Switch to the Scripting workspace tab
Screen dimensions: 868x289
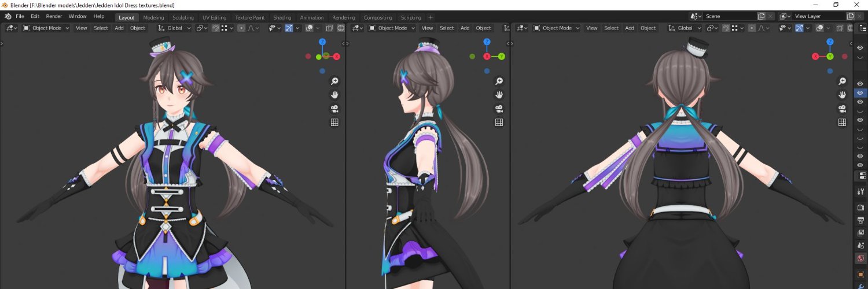[x=411, y=17]
